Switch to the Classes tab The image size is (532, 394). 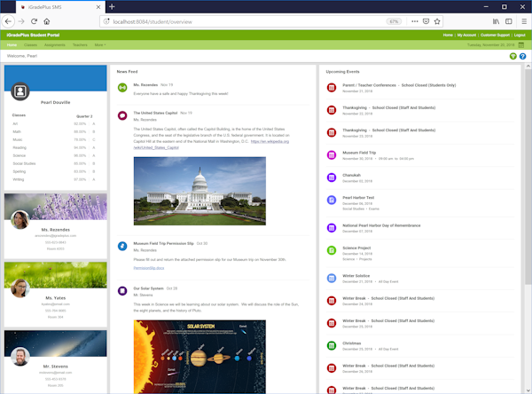pos(31,44)
